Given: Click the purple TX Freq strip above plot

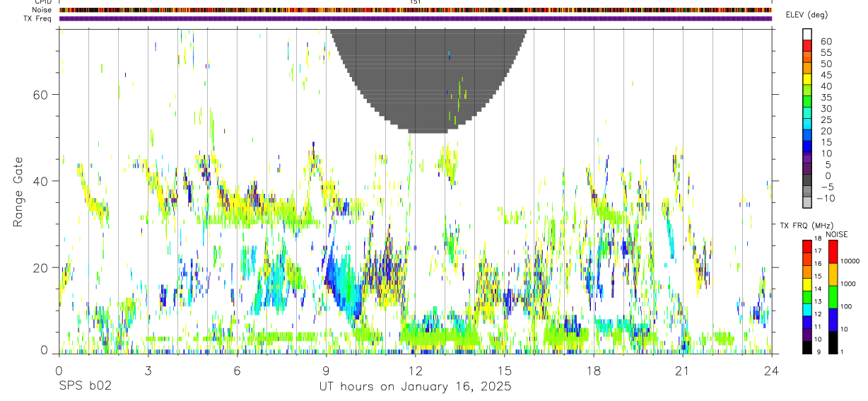Looking at the screenshot, I should click(415, 18).
